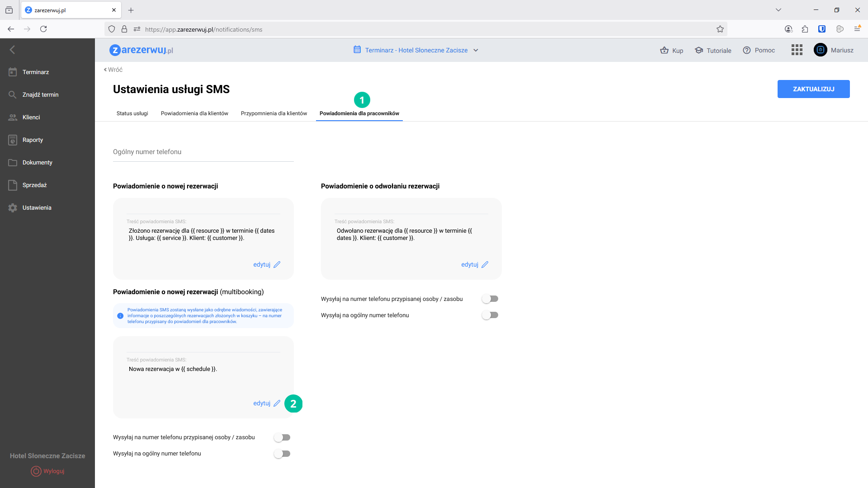This screenshot has height=488, width=868.
Task: Click the Kup basket icon
Action: coord(664,50)
